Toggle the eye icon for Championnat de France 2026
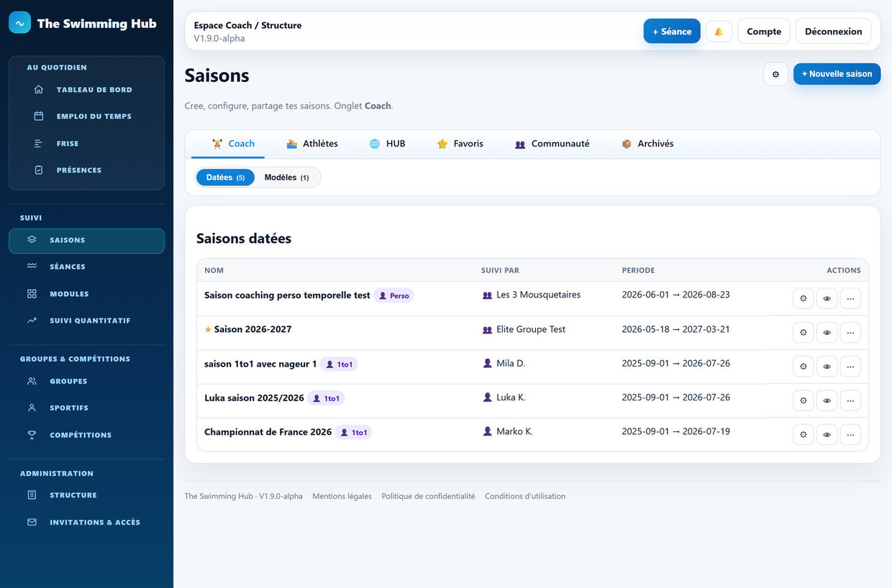Viewport: 892px width, 588px height. pyautogui.click(x=827, y=435)
